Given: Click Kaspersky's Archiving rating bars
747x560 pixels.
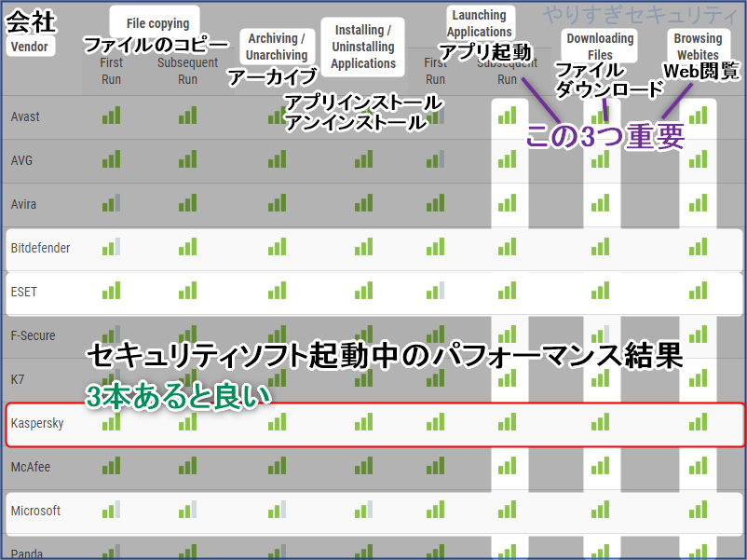Looking at the screenshot, I should coord(277,422).
